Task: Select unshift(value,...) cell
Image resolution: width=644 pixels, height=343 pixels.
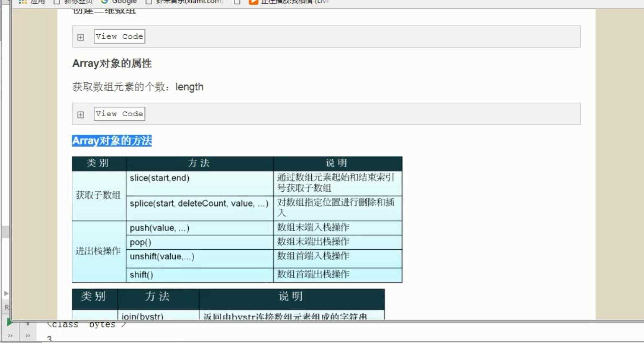Action: [200, 259]
